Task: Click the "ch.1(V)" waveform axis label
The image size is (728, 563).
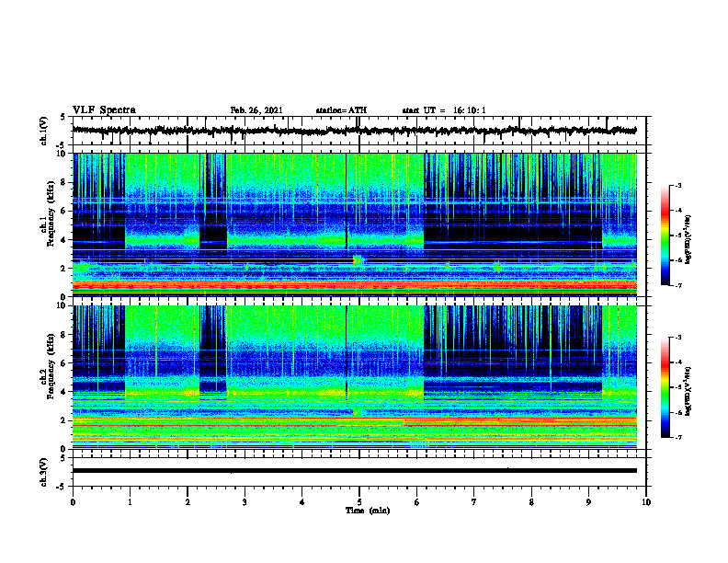Action: click(44, 131)
